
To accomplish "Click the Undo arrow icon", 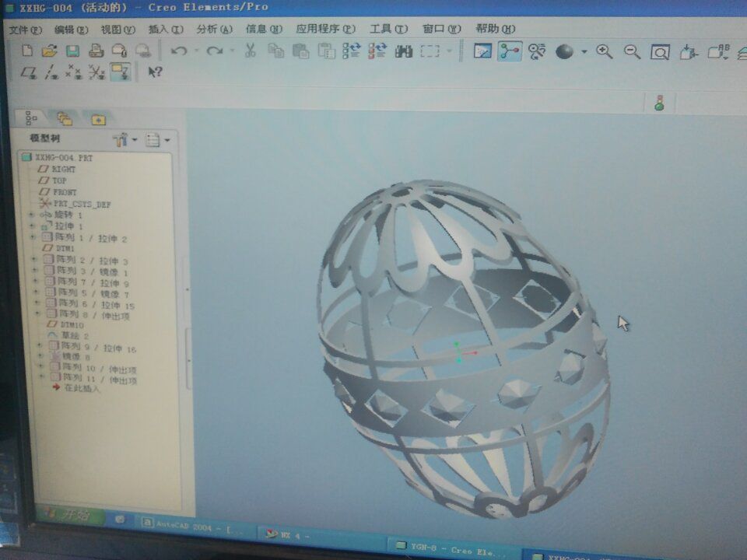I will [178, 51].
